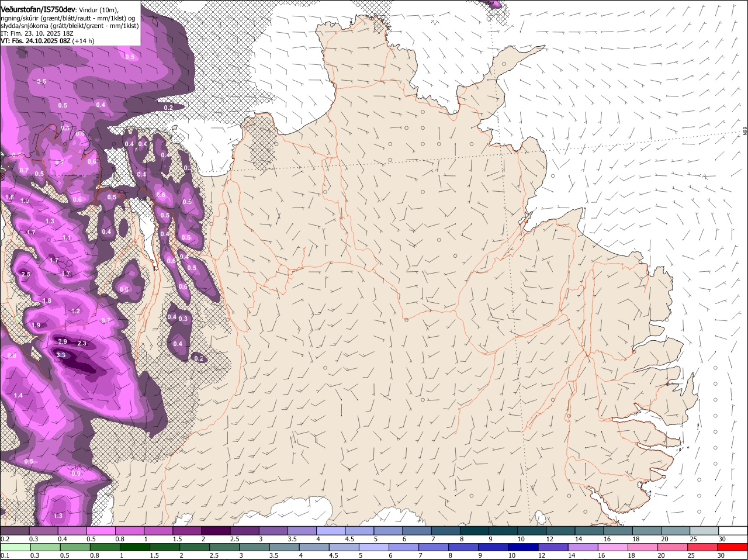Click the line IT: Fim. 23. 10. 2025 18Z
748x560 pixels.
(x=36, y=33)
